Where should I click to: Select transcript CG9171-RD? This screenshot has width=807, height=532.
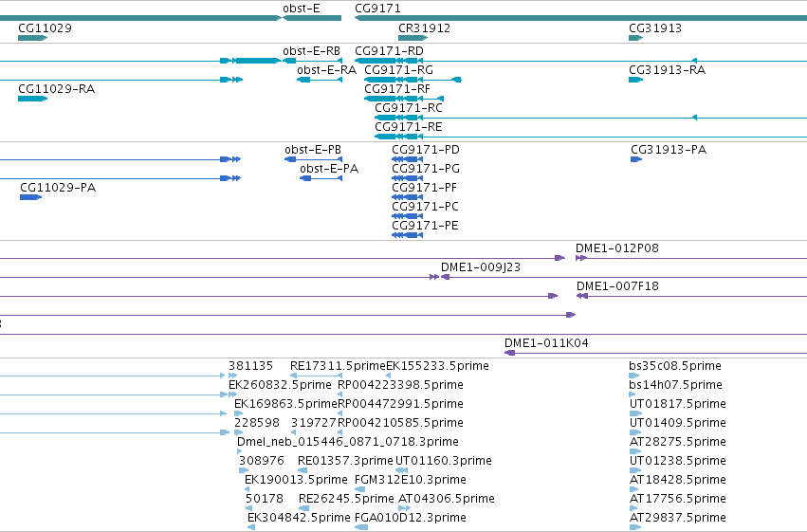389,51
